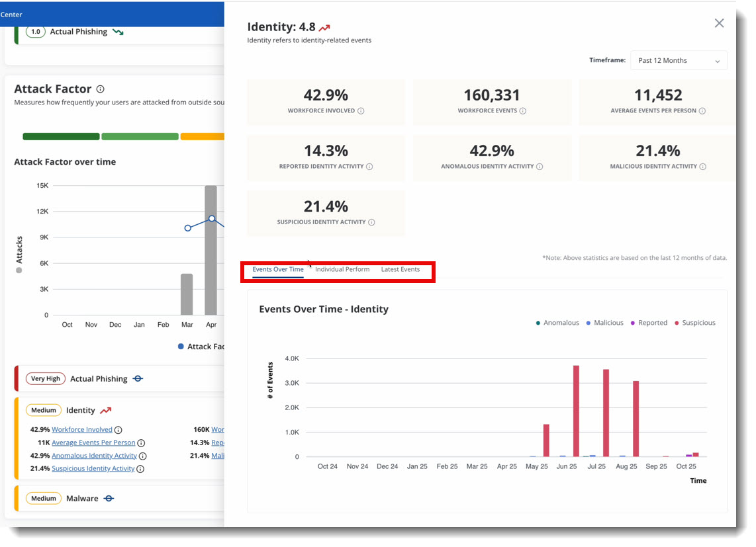Expand the Very High Actual Phishing row
Image resolution: width=756 pixels, height=547 pixels.
coord(98,378)
